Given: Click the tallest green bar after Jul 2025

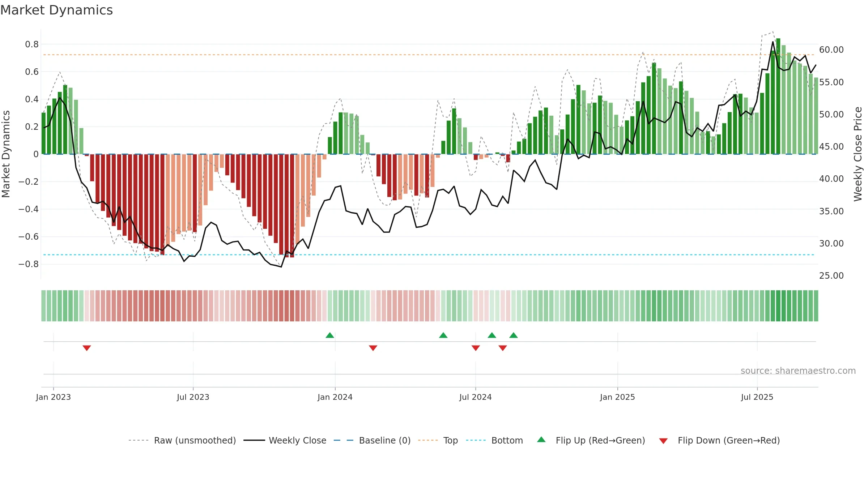Looking at the screenshot, I should point(778,96).
